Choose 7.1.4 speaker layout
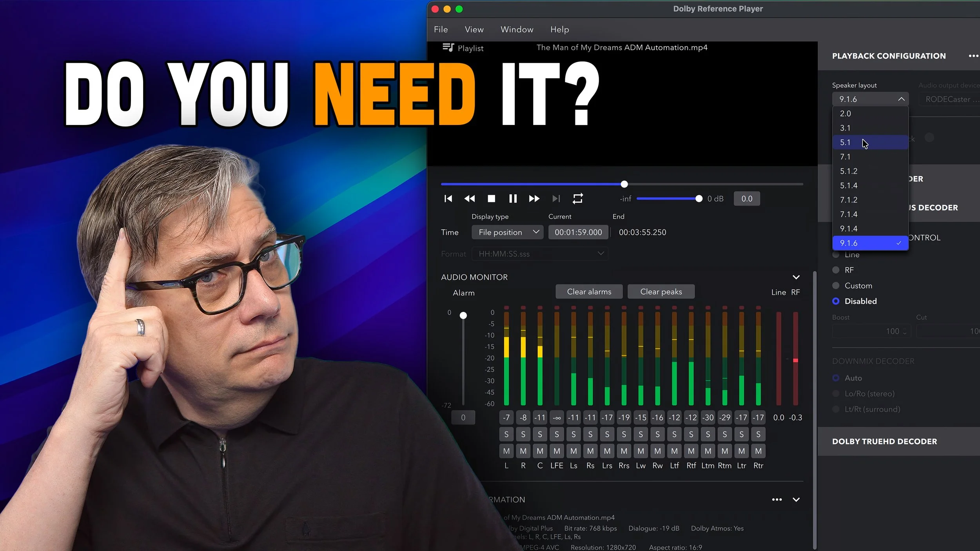980x551 pixels. pyautogui.click(x=870, y=214)
